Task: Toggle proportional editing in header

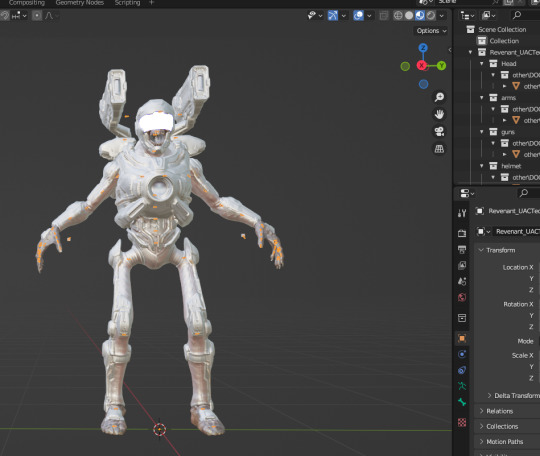Action: pos(37,15)
